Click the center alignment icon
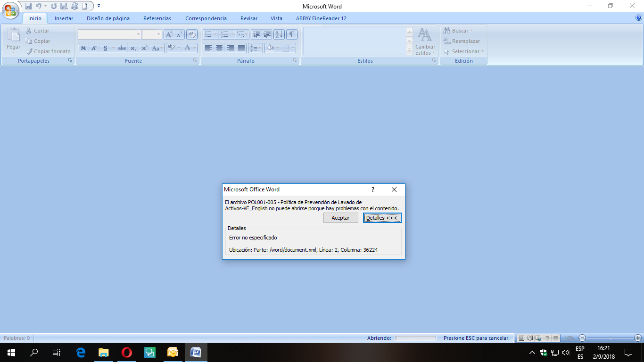644x362 pixels. pos(219,48)
